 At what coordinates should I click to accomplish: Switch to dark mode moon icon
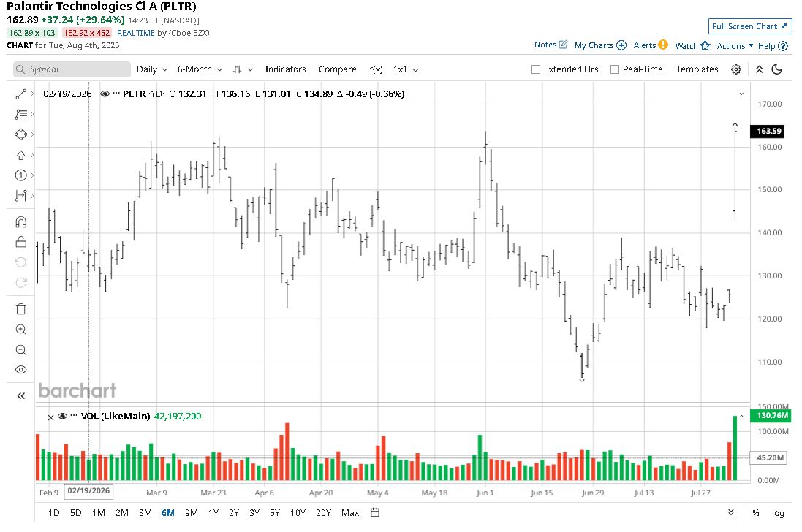[x=777, y=69]
